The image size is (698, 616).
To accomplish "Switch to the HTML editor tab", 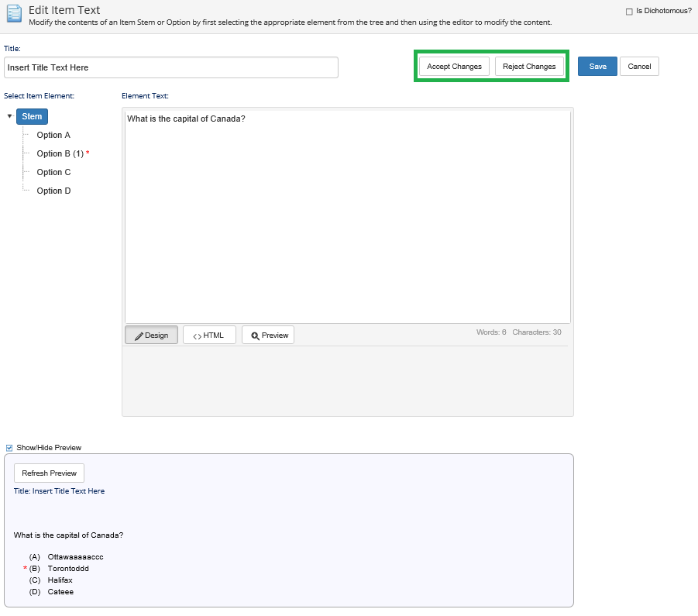I will coord(209,336).
